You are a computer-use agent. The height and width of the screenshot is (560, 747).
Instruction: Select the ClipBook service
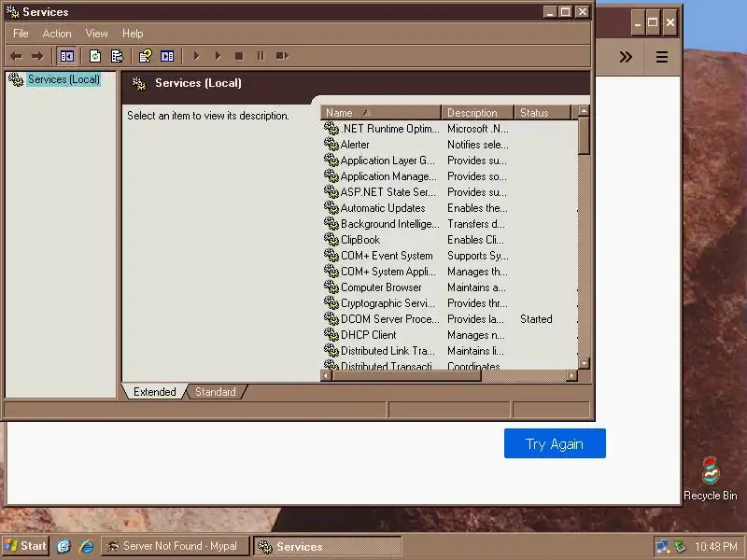coord(449,240)
